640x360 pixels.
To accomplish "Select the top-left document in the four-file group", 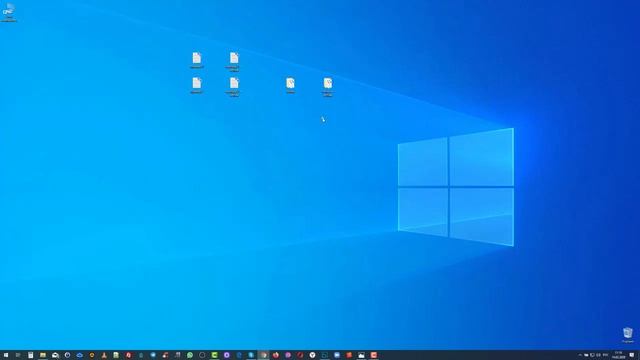I will point(197,60).
